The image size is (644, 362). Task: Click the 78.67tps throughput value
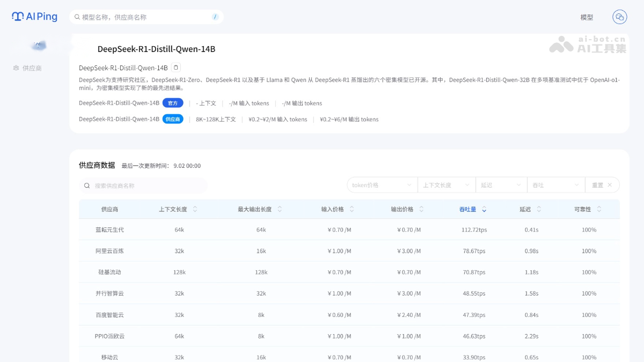coord(474,251)
